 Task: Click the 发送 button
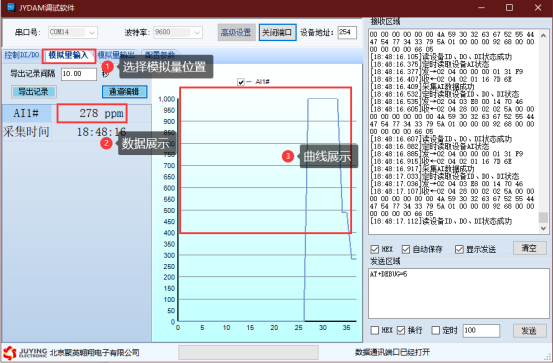529,331
